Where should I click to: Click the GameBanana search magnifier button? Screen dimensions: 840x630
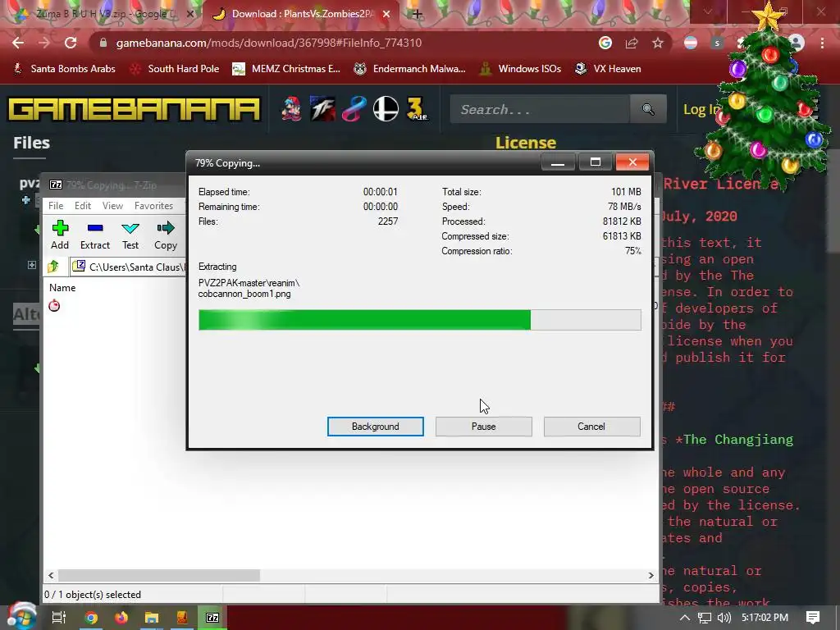(648, 109)
